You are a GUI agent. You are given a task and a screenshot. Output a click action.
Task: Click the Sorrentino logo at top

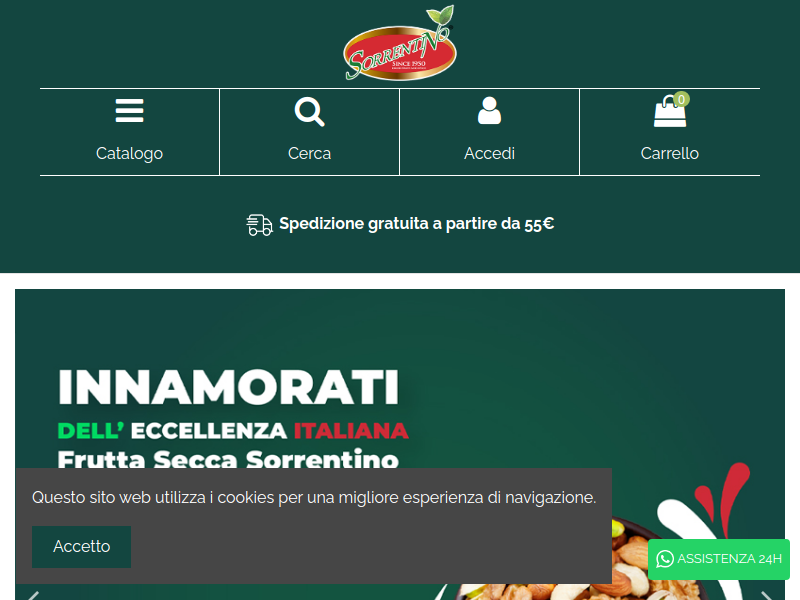(x=399, y=44)
